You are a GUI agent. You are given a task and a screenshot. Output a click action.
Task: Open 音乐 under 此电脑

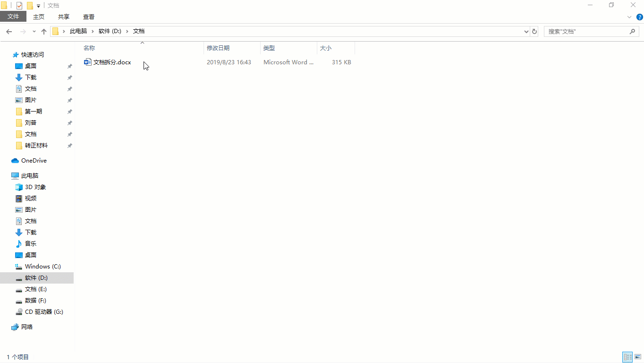point(31,244)
